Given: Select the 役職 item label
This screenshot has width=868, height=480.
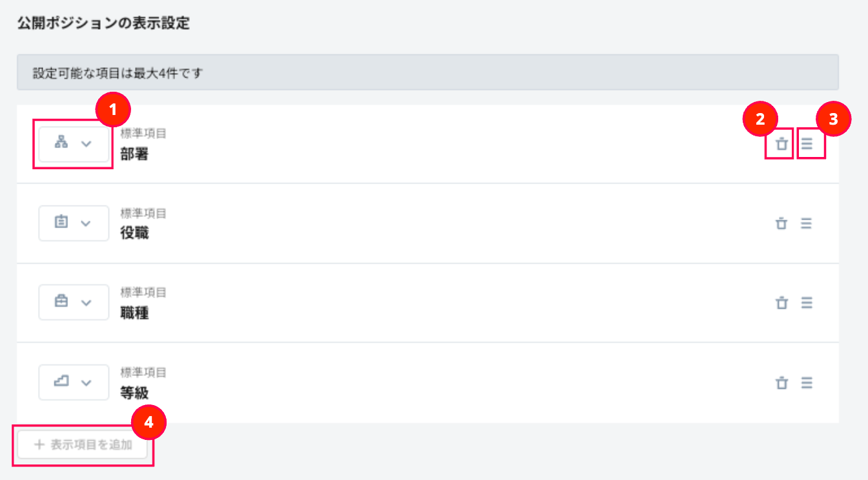Looking at the screenshot, I should (134, 234).
